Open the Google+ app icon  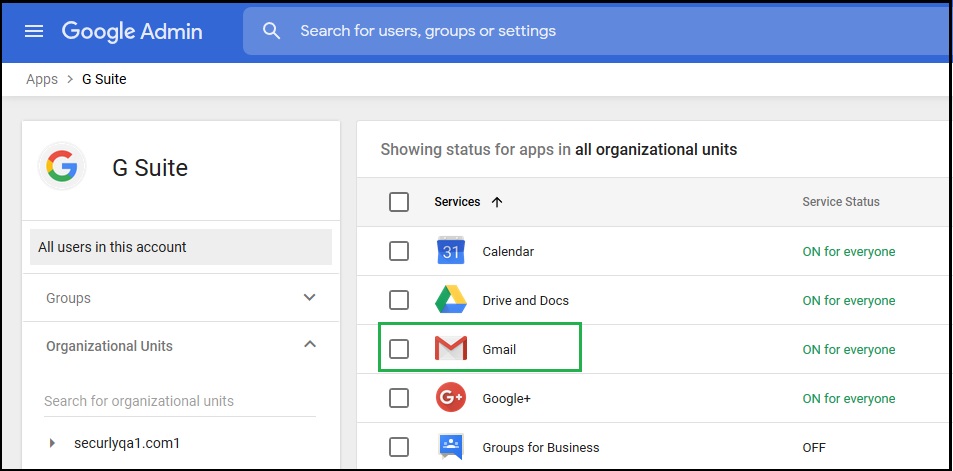click(450, 397)
